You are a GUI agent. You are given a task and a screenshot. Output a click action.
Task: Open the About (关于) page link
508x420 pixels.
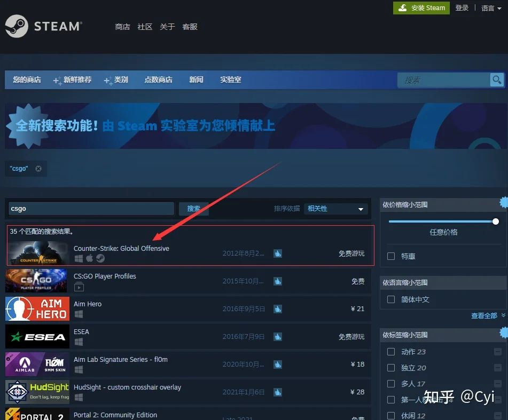(167, 27)
